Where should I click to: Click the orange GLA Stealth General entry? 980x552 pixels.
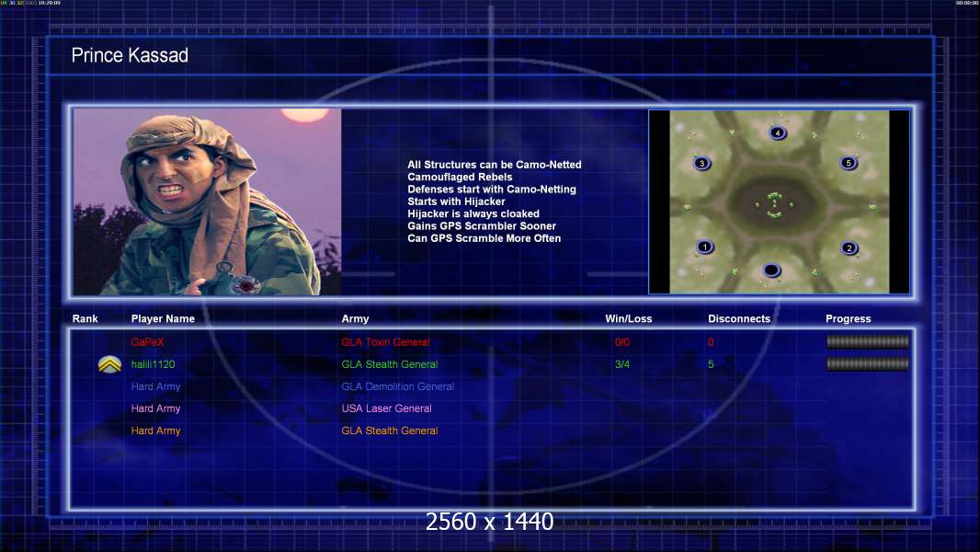(390, 431)
